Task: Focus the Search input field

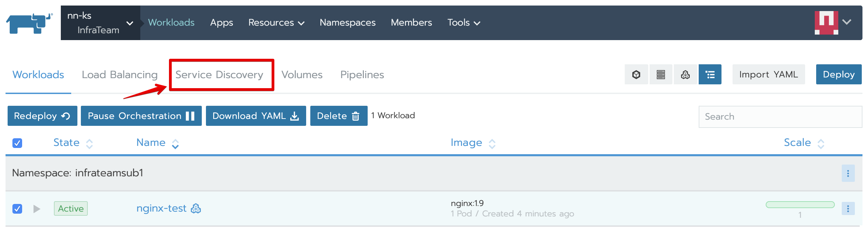Action: tap(780, 116)
